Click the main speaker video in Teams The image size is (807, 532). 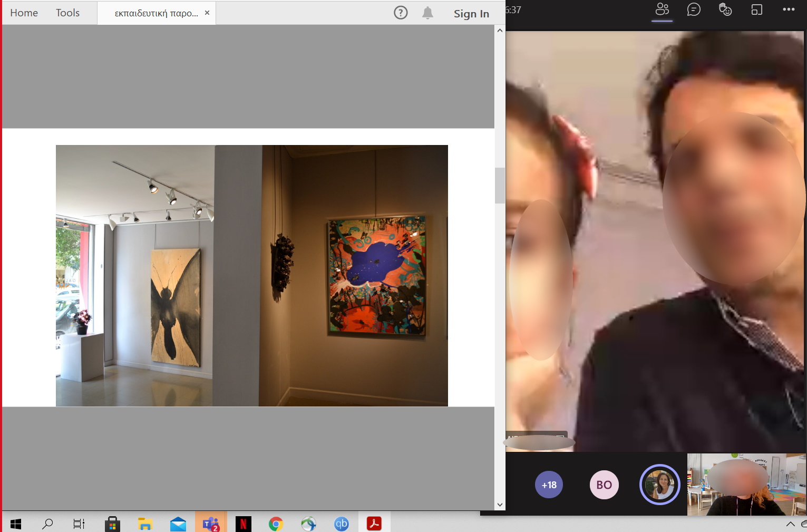coord(656,241)
